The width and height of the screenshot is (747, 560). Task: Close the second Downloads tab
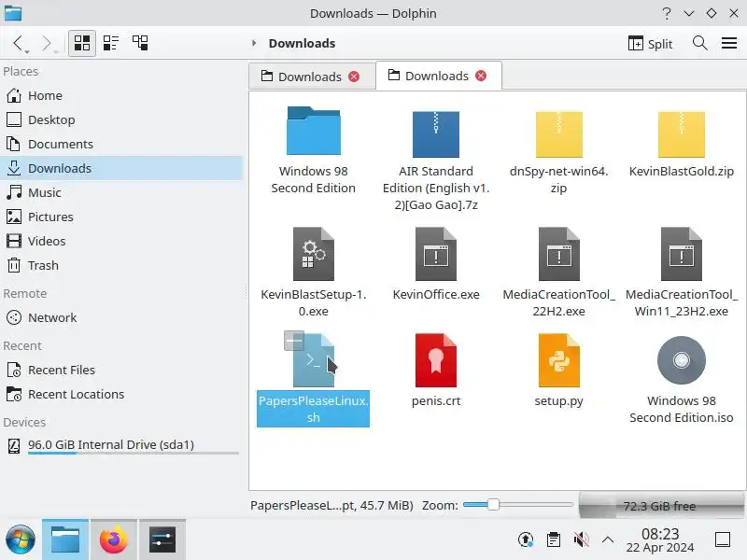point(481,76)
